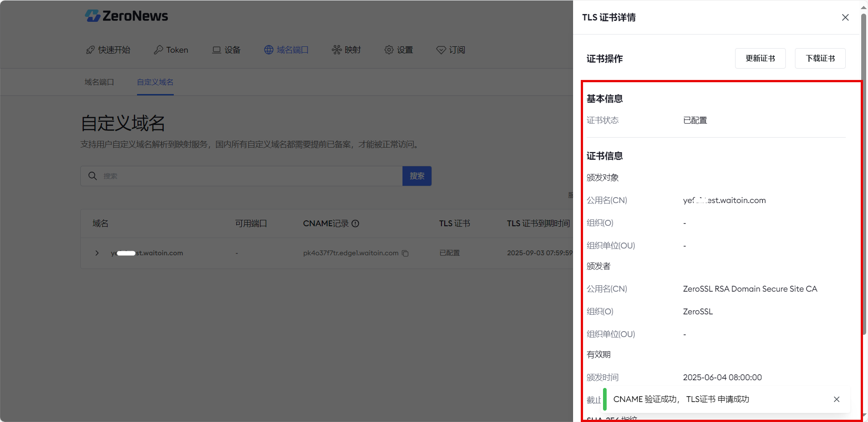
Task: Click the ZeroSSL organization value
Action: click(698, 312)
